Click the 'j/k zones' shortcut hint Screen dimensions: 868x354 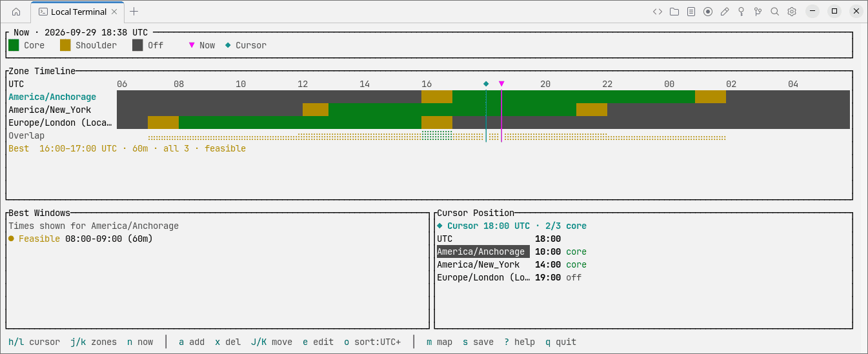coord(94,342)
